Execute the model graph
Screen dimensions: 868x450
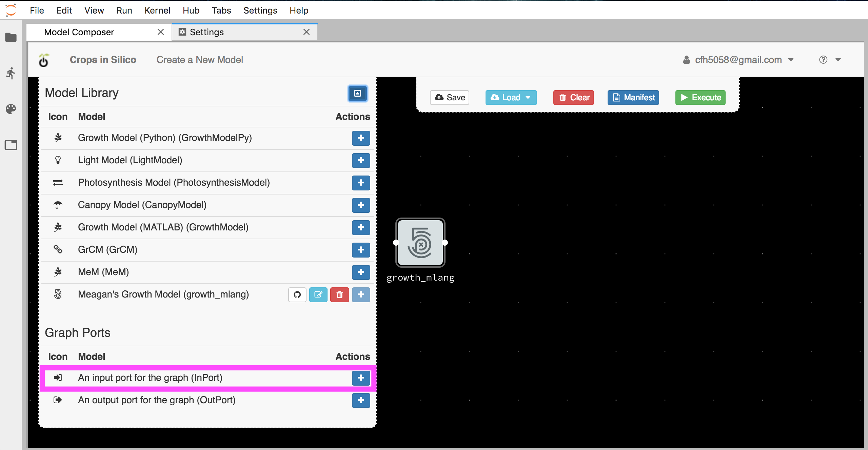pos(701,98)
